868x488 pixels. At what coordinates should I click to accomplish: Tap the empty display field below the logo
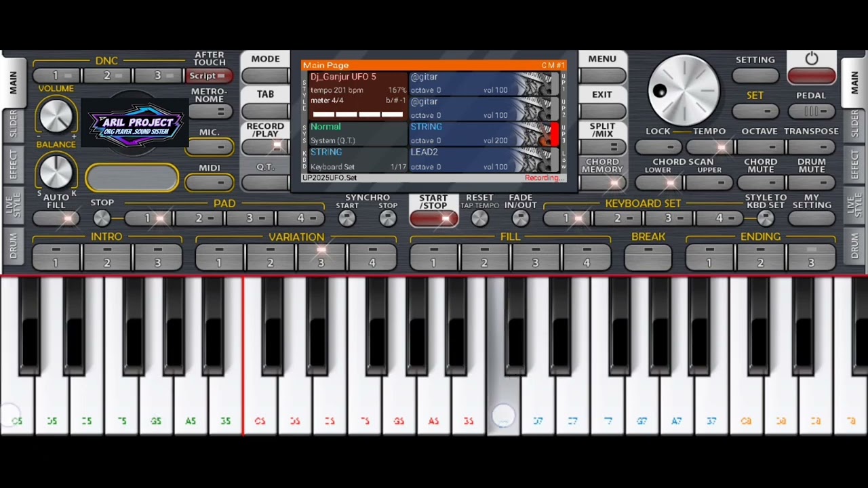coord(132,178)
